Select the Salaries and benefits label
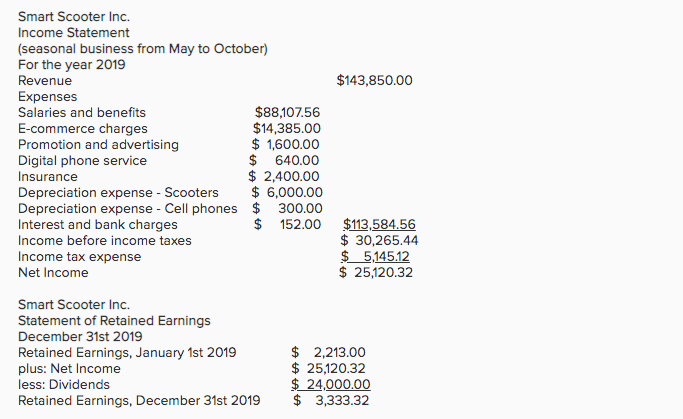This screenshot has width=683, height=419. pos(82,112)
